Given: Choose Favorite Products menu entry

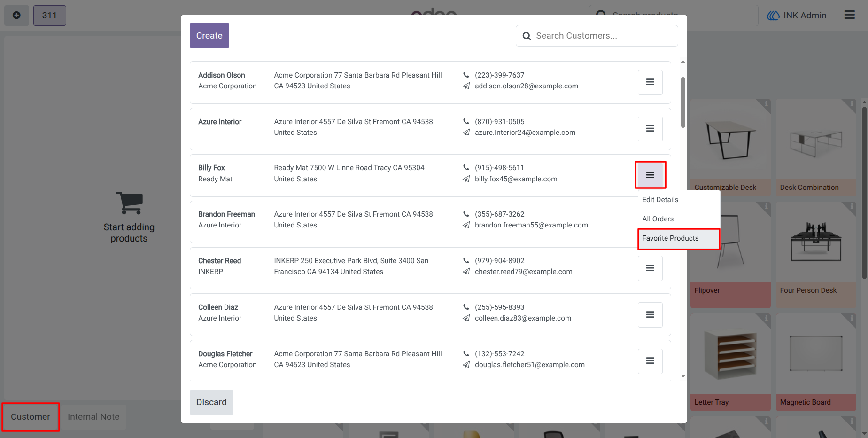Looking at the screenshot, I should 678,239.
